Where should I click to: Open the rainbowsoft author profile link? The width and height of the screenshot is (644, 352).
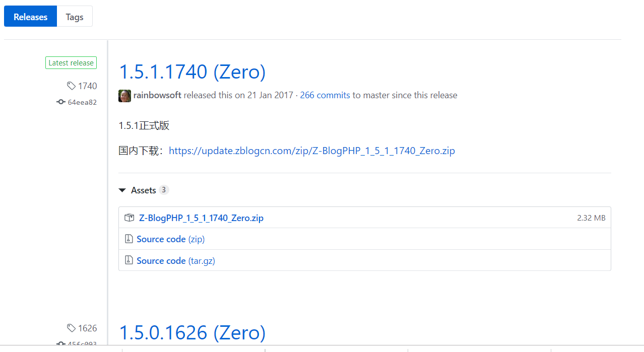tap(157, 95)
